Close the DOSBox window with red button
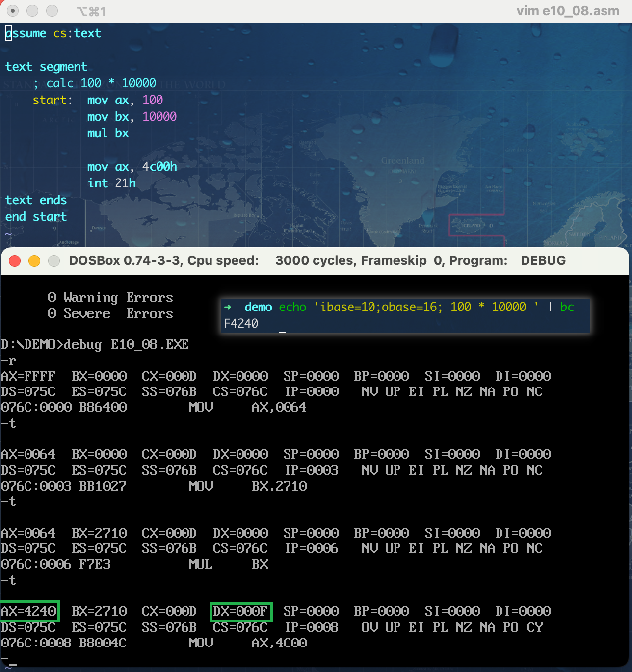Screen dimensions: 632x672 [x=15, y=261]
